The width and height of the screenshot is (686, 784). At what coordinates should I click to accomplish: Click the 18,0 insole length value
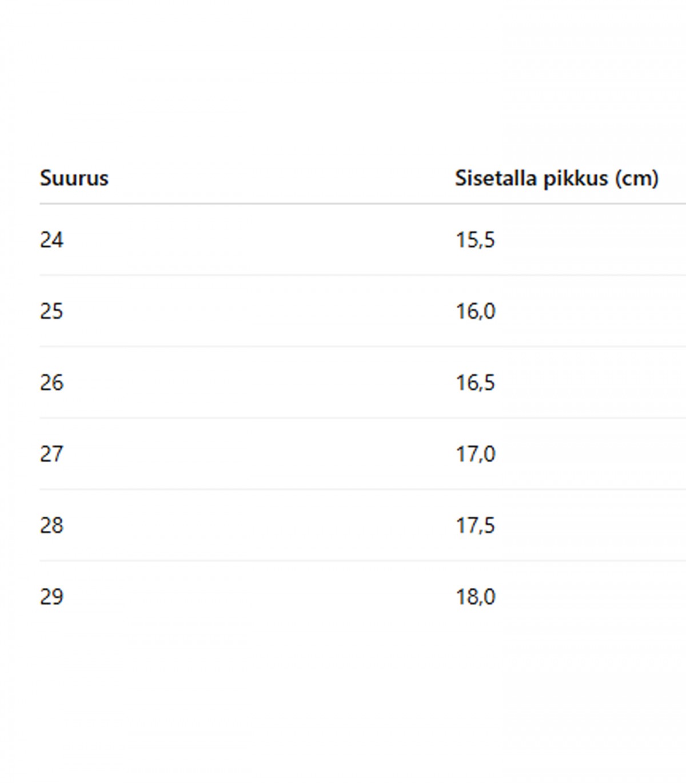[475, 597]
